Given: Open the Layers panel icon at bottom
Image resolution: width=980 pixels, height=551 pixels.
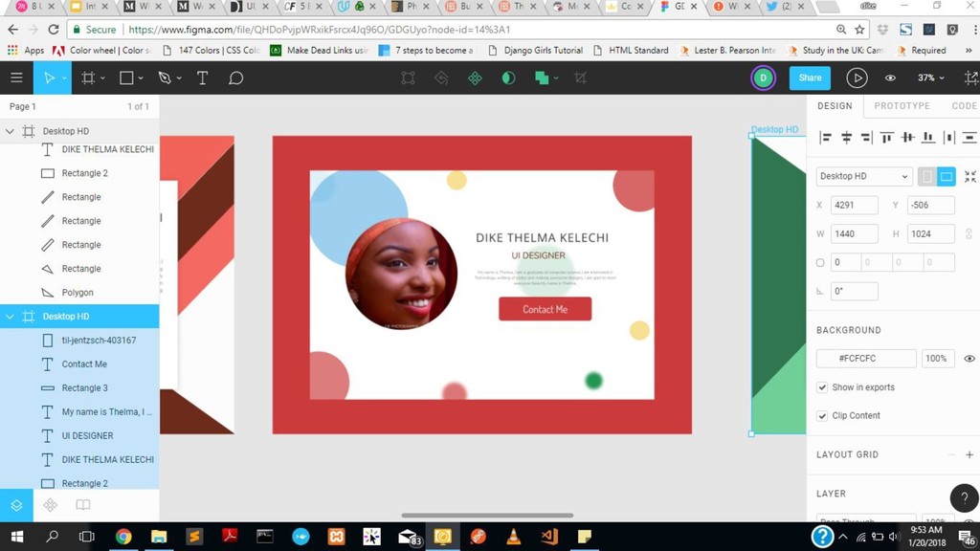Looking at the screenshot, I should coord(16,505).
